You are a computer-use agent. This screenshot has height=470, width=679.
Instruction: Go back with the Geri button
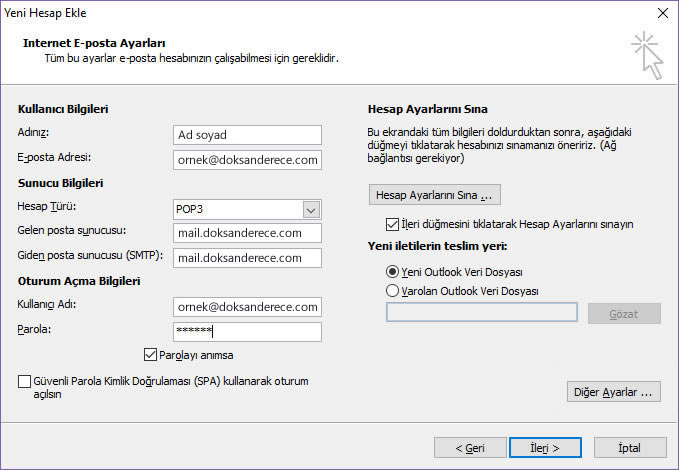pos(470,448)
